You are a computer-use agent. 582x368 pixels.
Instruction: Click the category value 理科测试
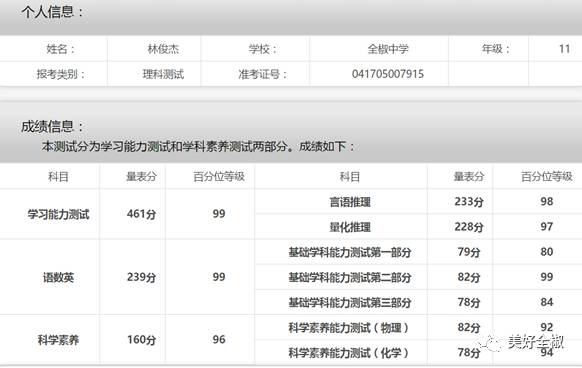click(x=163, y=74)
